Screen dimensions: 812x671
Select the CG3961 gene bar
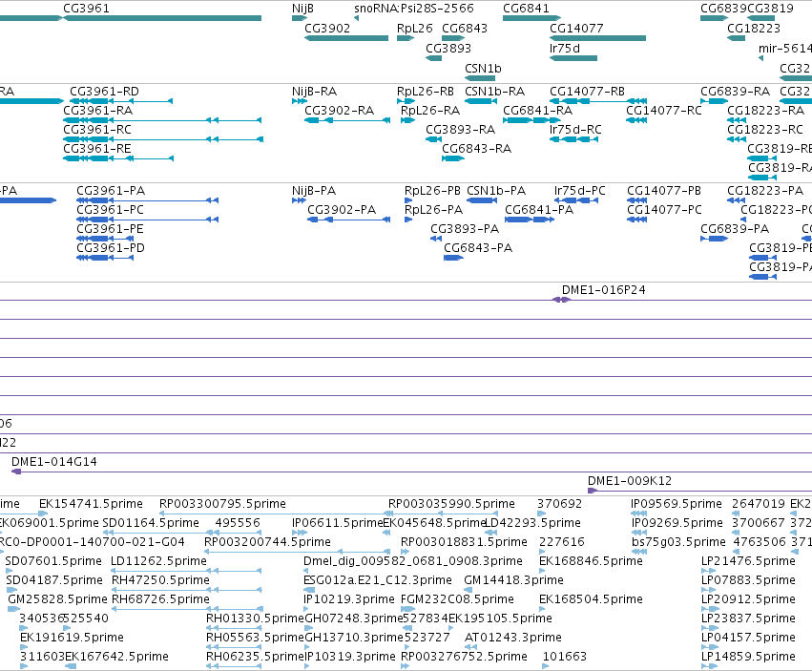point(161,18)
